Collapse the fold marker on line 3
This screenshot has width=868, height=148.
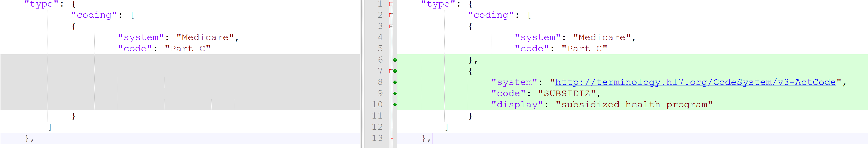coord(391,26)
